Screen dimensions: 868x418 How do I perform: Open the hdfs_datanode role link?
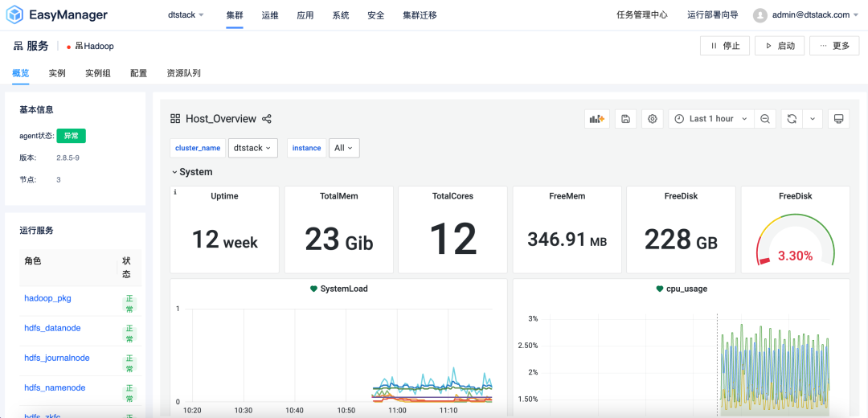[52, 328]
